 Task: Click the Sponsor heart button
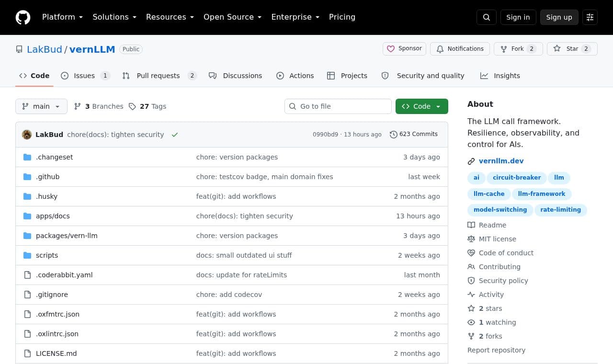click(x=404, y=49)
